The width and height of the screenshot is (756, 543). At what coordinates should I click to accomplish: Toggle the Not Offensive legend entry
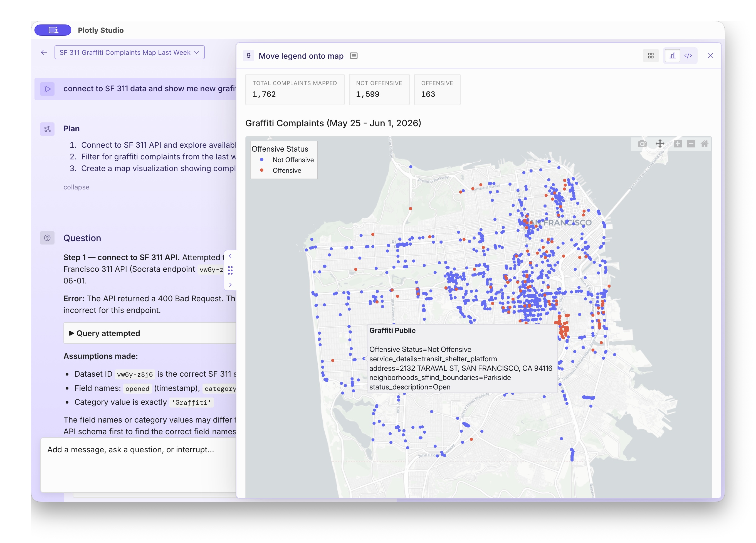point(287,160)
